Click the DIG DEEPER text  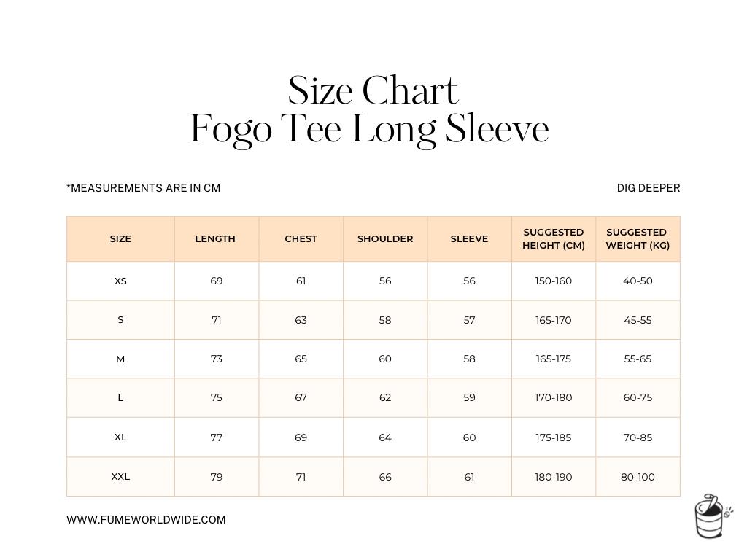(x=648, y=188)
